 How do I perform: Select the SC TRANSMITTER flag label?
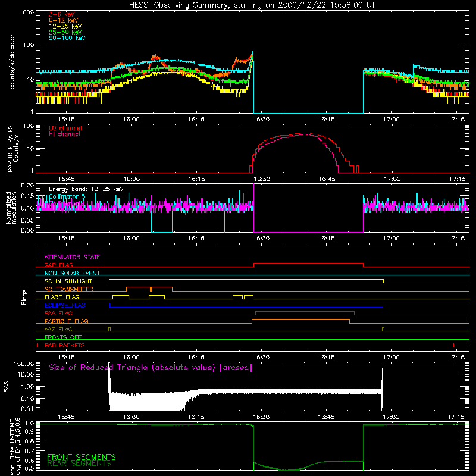coord(68,289)
